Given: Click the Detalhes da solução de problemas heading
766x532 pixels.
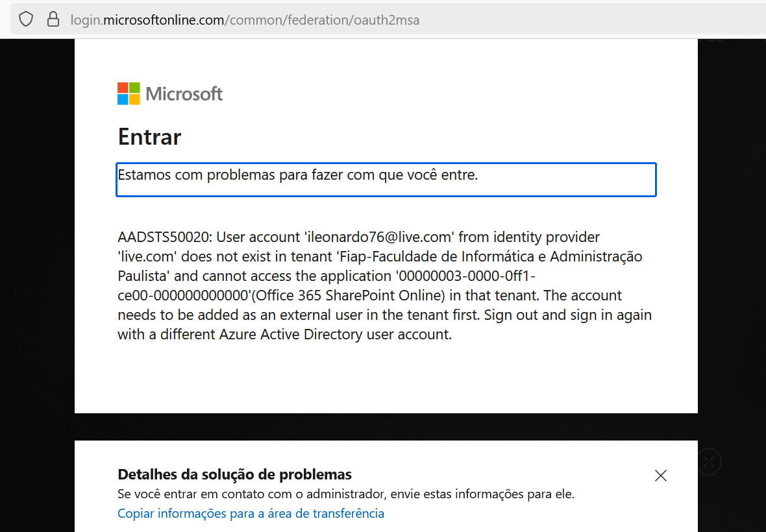Looking at the screenshot, I should (x=234, y=474).
